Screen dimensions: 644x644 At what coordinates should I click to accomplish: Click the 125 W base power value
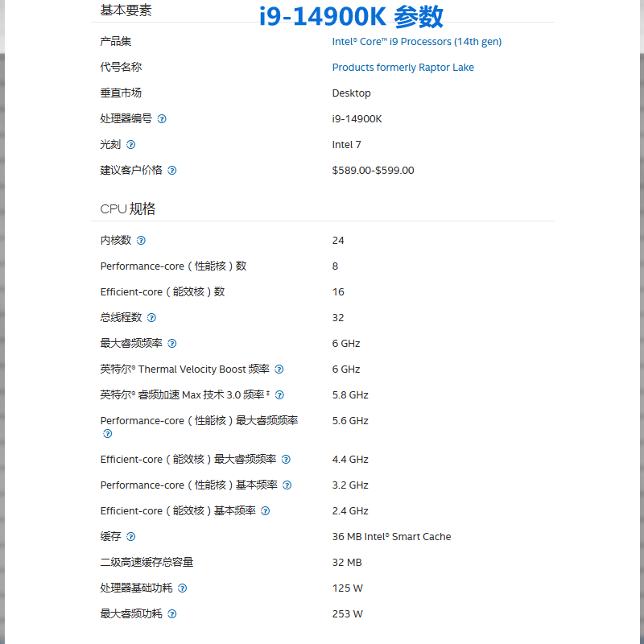[348, 588]
